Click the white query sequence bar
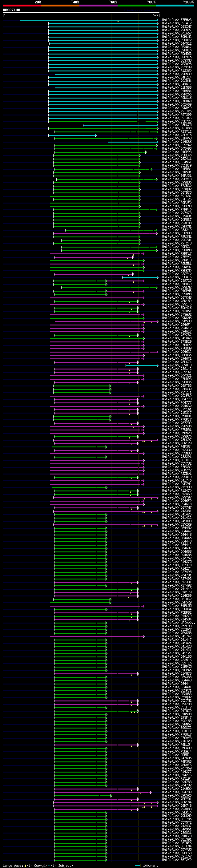The height and width of the screenshot is (868, 197). (x=81, y=13)
